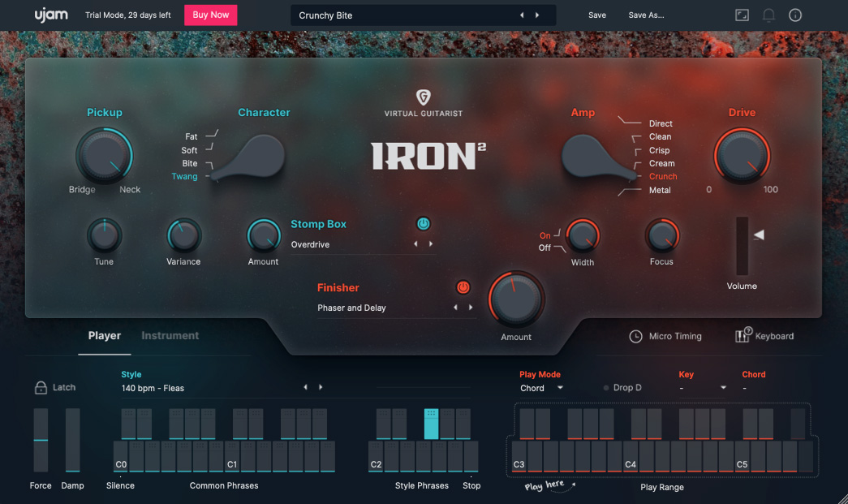
Task: Click the Focus knob
Action: coord(662,236)
